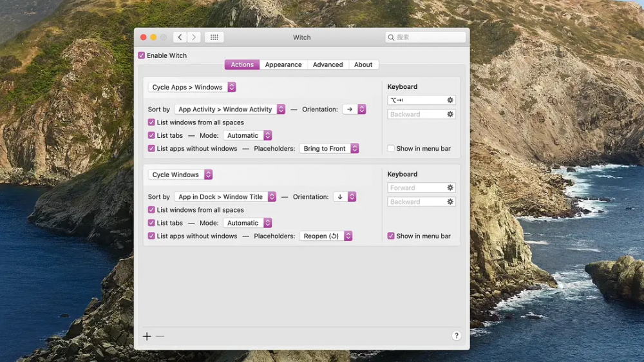Toggle List tabs under Cycle Windows

click(x=151, y=223)
